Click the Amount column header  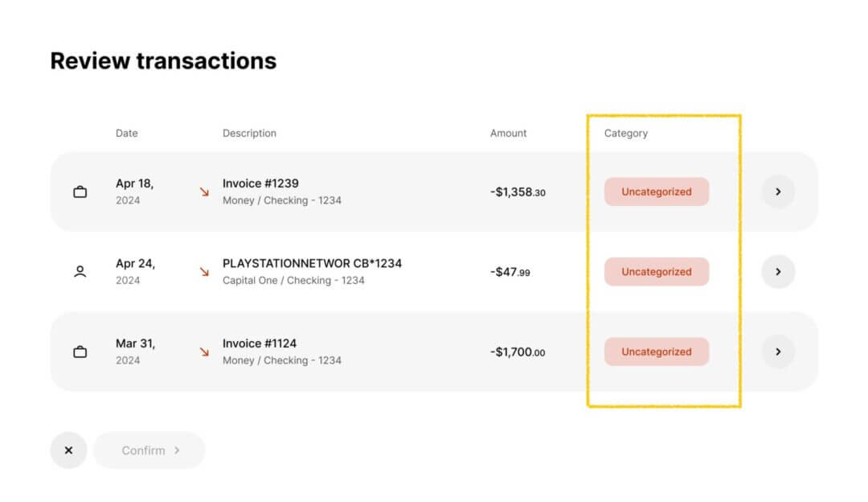pyautogui.click(x=508, y=133)
